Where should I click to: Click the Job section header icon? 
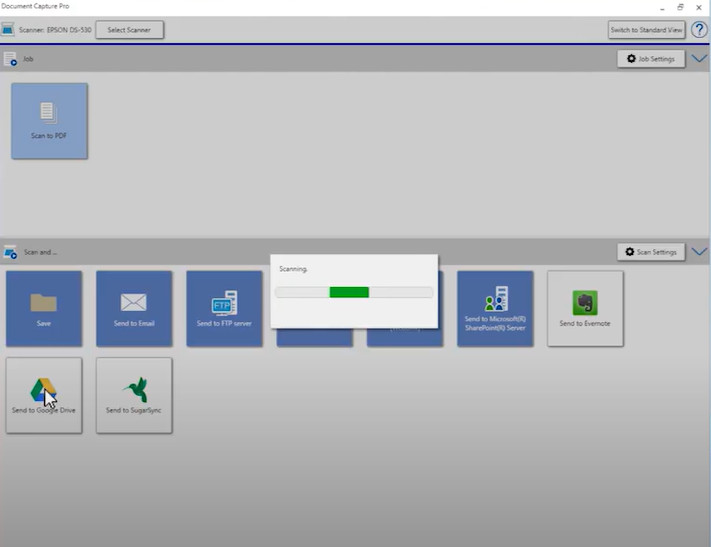pyautogui.click(x=10, y=59)
